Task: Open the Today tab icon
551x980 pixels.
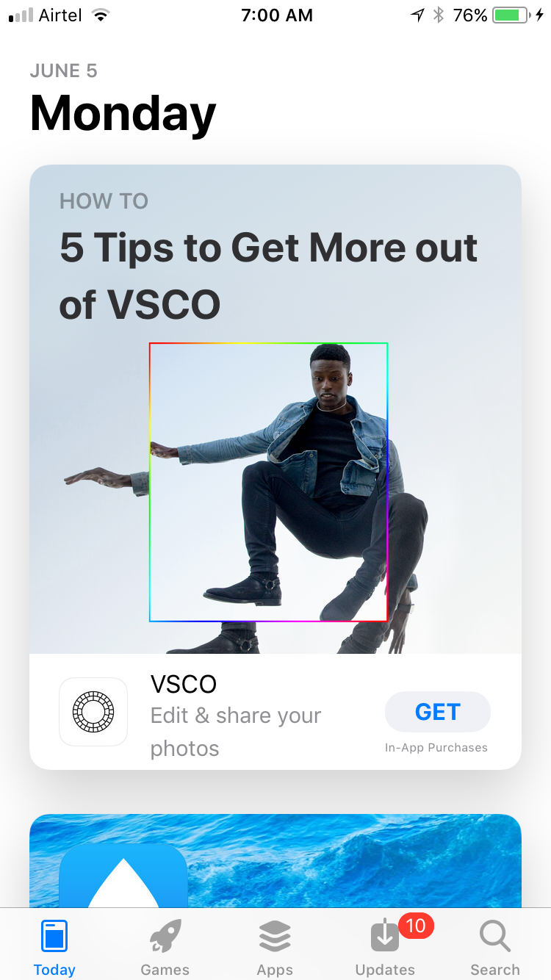Action: coord(54,936)
